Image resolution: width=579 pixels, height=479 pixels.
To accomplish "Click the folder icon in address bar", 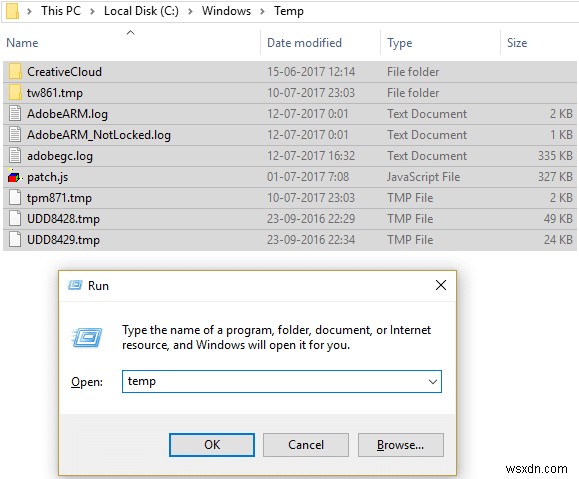I will (12, 11).
